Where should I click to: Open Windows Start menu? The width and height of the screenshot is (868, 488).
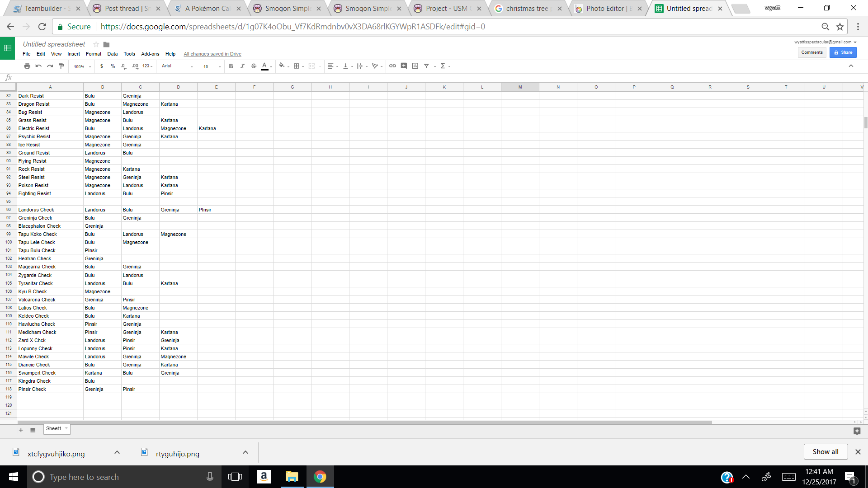click(14, 477)
